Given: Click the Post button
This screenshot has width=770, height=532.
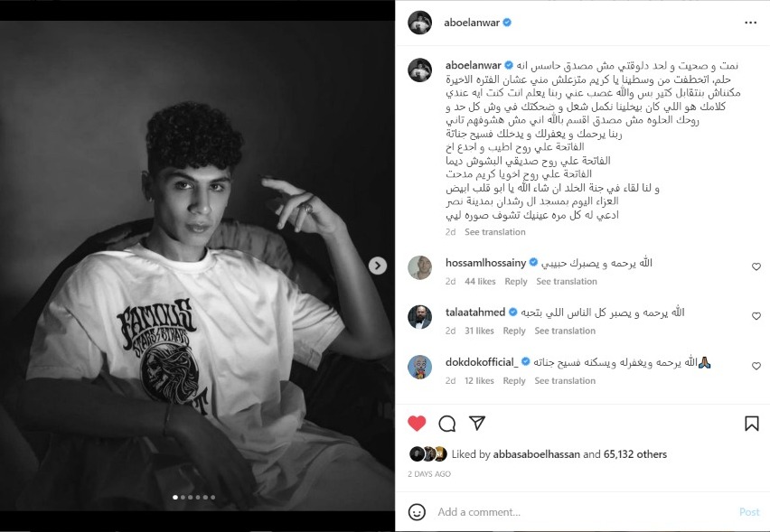Looking at the screenshot, I should point(749,512).
